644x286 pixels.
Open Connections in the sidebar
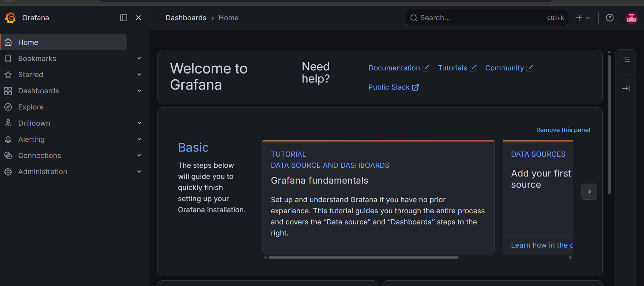tap(40, 156)
